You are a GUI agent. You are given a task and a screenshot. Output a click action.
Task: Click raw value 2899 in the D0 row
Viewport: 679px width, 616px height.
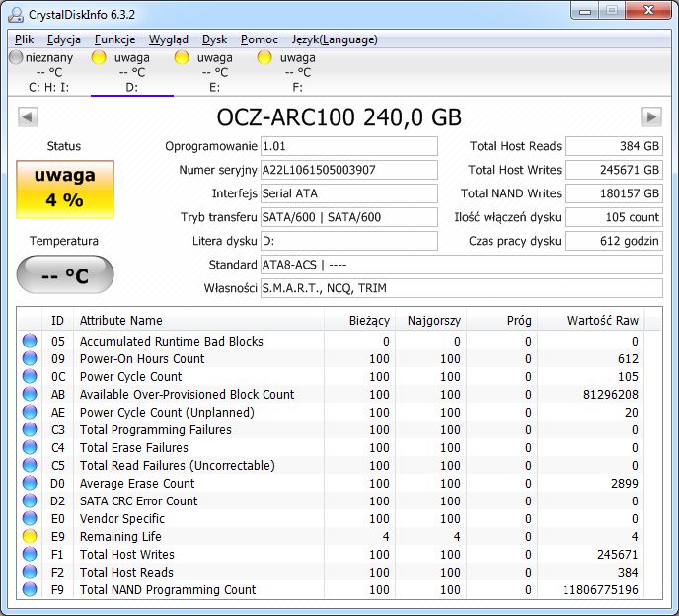(625, 483)
